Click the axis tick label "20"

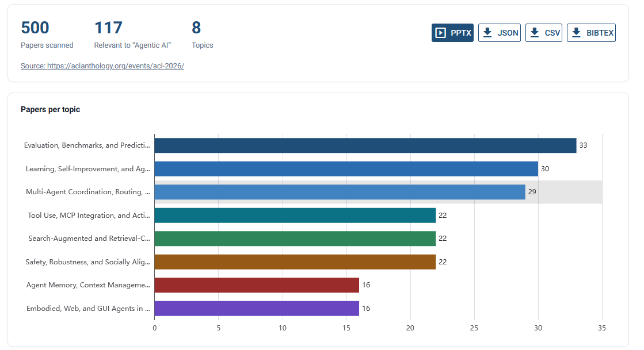coord(410,328)
